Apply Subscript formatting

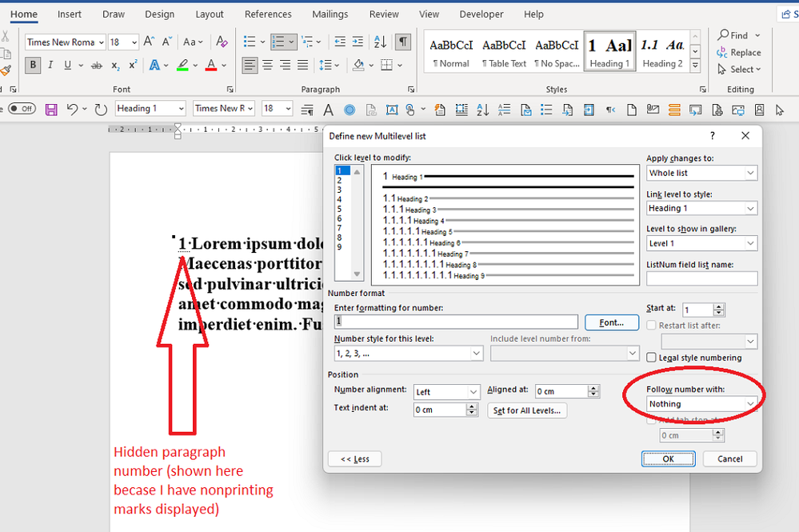[116, 66]
